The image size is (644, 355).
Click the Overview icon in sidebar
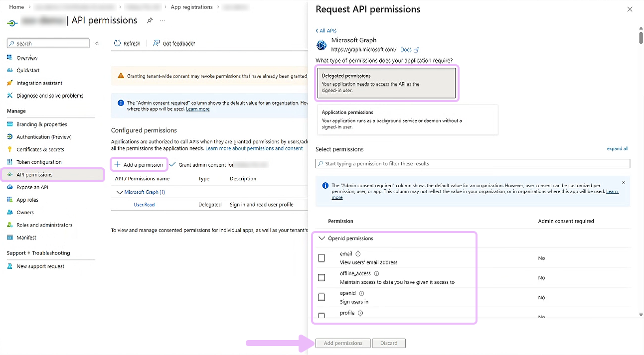pos(9,58)
